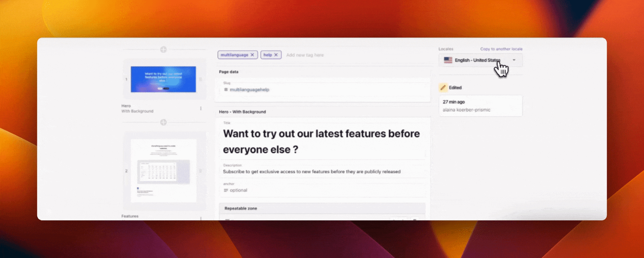This screenshot has height=258, width=644.
Task: Click the alaina koerber-prismic author name
Action: point(467,110)
